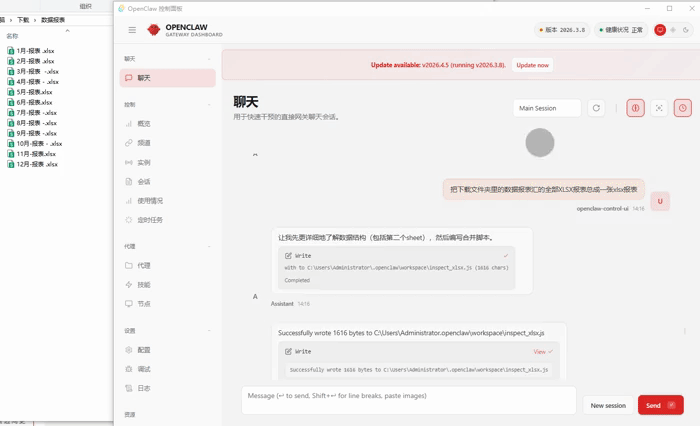
Task: Collapse the chat message group with the caret
Action: tap(255, 155)
